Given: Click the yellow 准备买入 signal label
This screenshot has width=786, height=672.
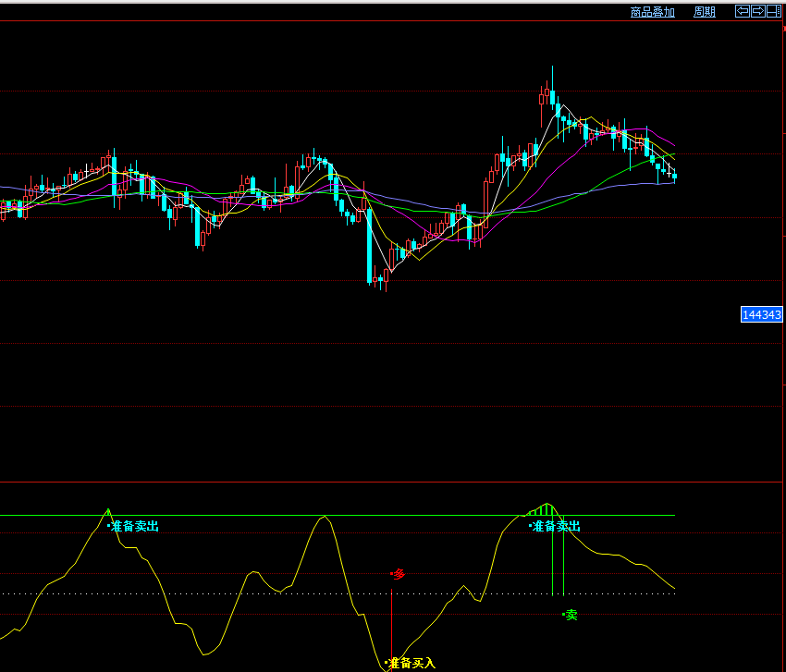Looking at the screenshot, I should click(x=411, y=664).
